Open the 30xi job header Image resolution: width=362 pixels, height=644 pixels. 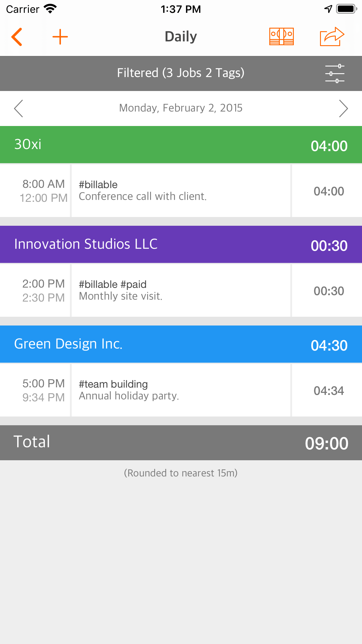click(181, 145)
